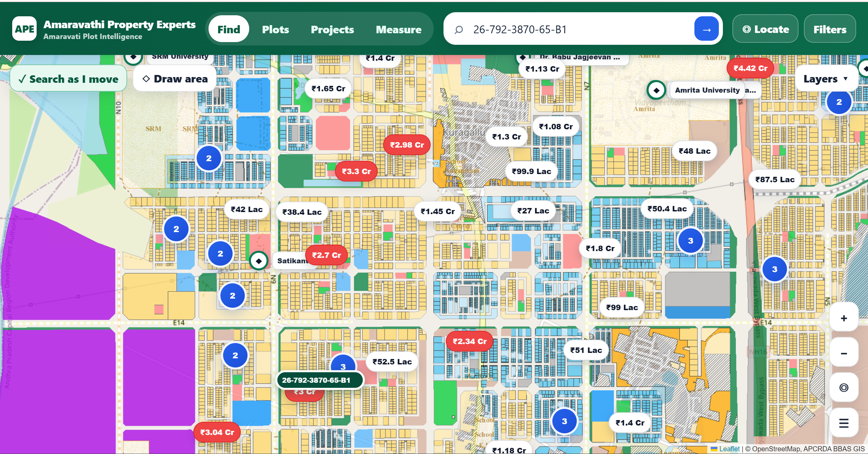Screen dimensions: 868x454
Task: Click the Locate button
Action: coord(765,29)
